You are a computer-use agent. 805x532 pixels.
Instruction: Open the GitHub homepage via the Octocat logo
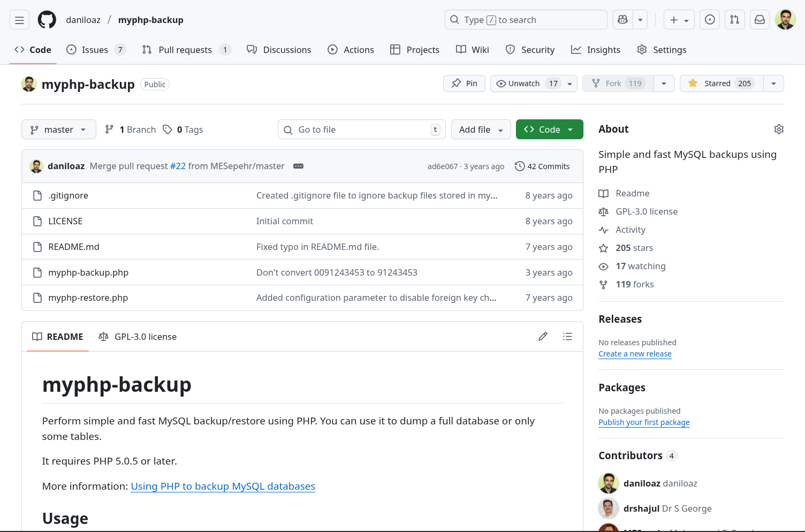pyautogui.click(x=47, y=19)
